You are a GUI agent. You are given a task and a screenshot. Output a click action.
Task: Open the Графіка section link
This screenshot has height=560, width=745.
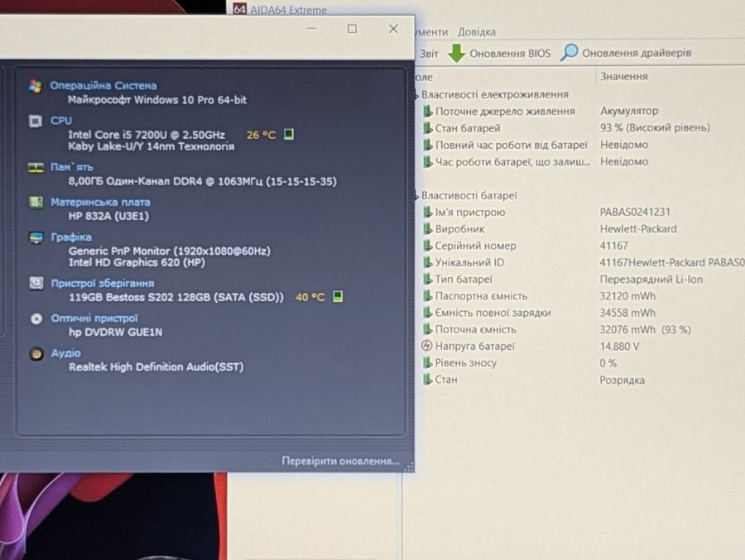pyautogui.click(x=71, y=237)
